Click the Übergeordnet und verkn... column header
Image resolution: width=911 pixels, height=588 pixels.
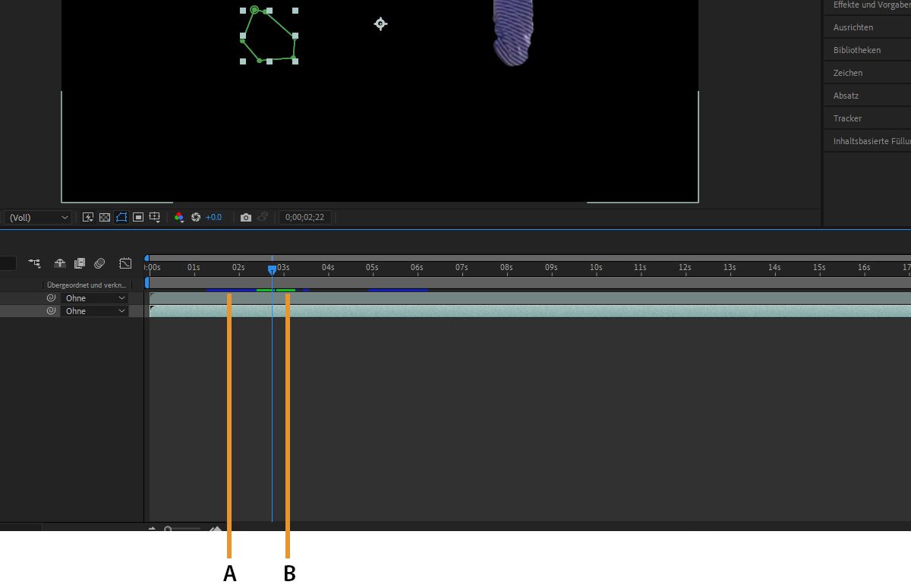click(86, 285)
